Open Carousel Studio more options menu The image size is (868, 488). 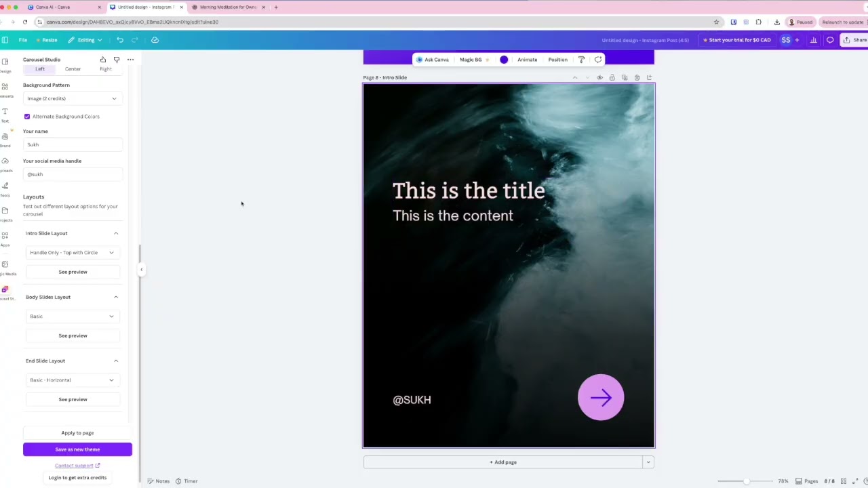[x=130, y=60]
